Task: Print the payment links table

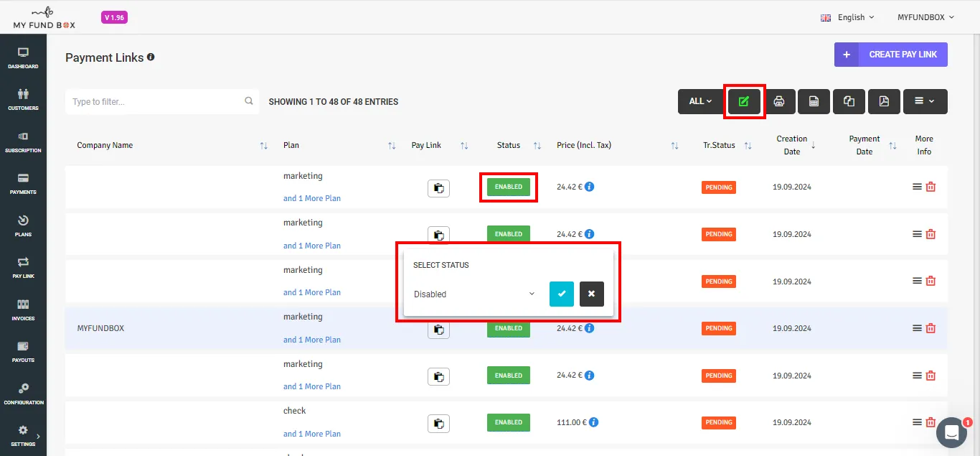Action: click(x=779, y=101)
